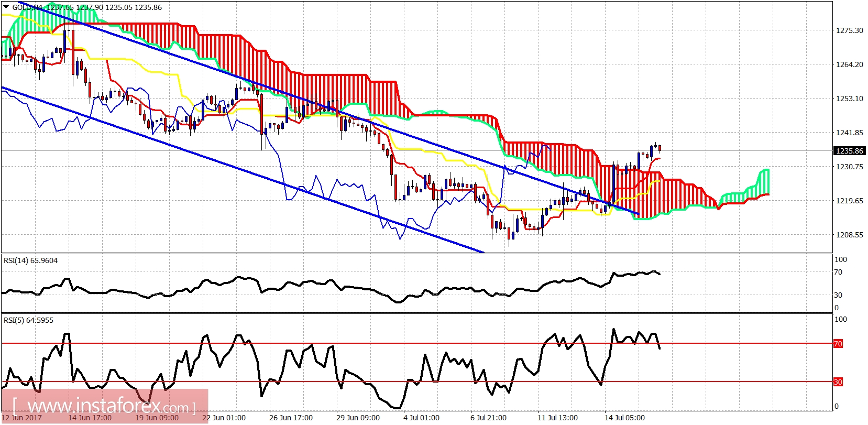The width and height of the screenshot is (868, 425).
Task: Click the RSI(14) 70 level axis label
Action: click(x=838, y=272)
